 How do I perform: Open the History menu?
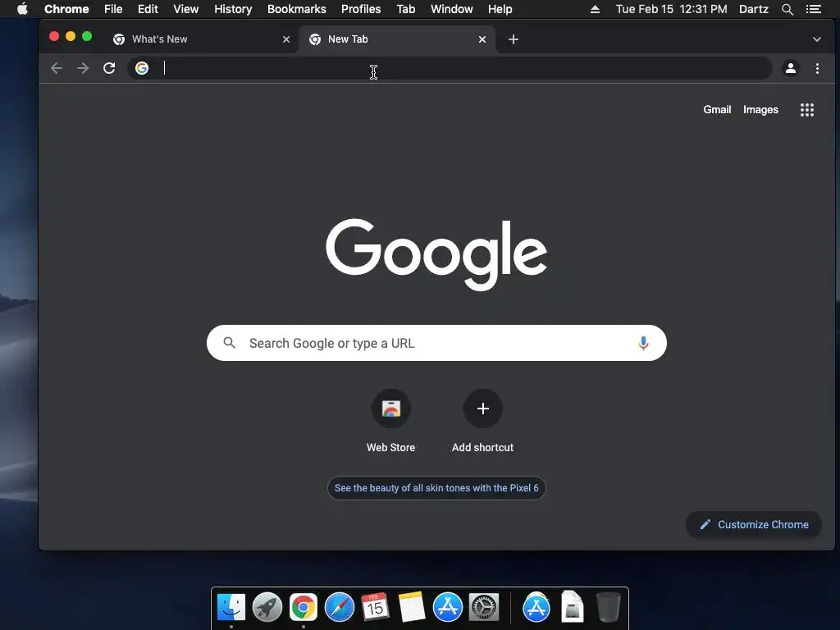[233, 9]
